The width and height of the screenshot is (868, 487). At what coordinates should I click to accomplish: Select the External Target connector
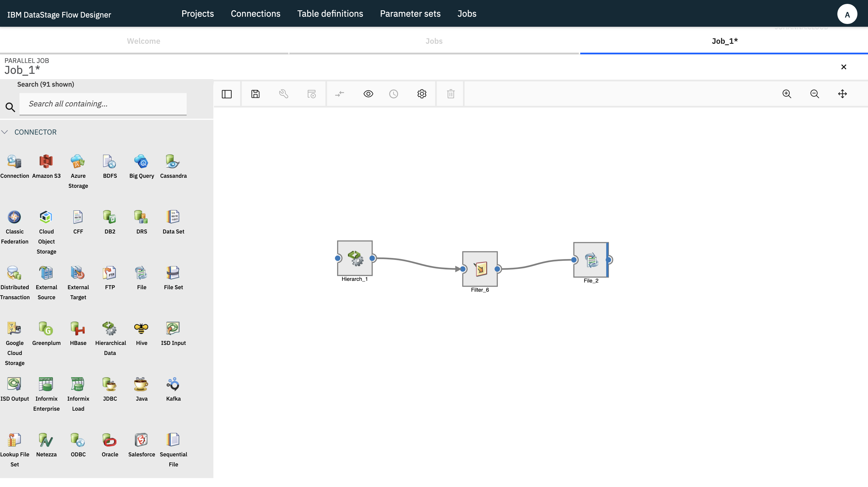click(x=78, y=273)
